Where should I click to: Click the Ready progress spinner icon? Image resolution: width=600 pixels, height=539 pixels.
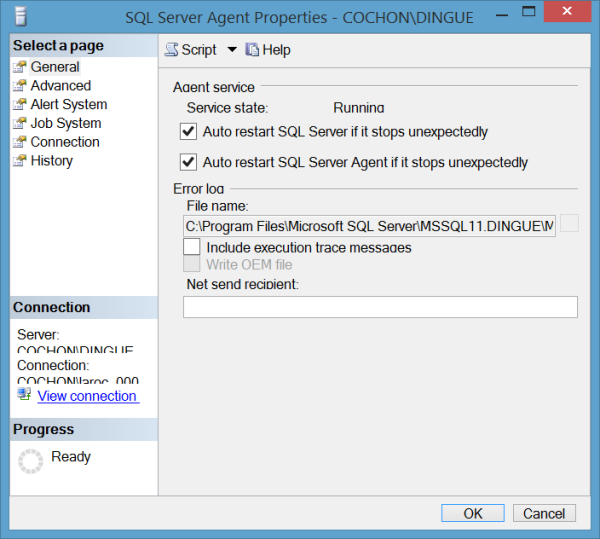[31, 461]
